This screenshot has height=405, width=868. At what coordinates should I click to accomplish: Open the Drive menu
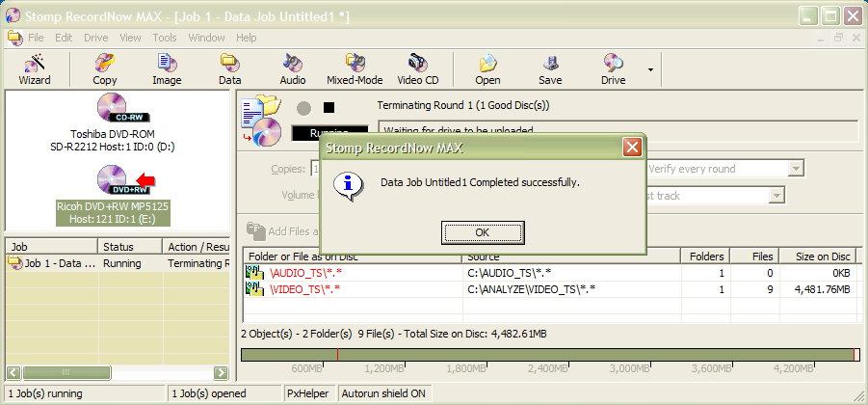(x=95, y=38)
